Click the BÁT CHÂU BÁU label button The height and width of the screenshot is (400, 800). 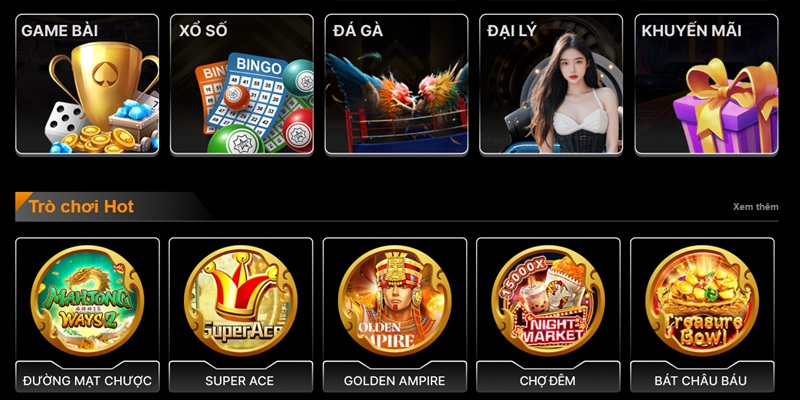click(702, 380)
